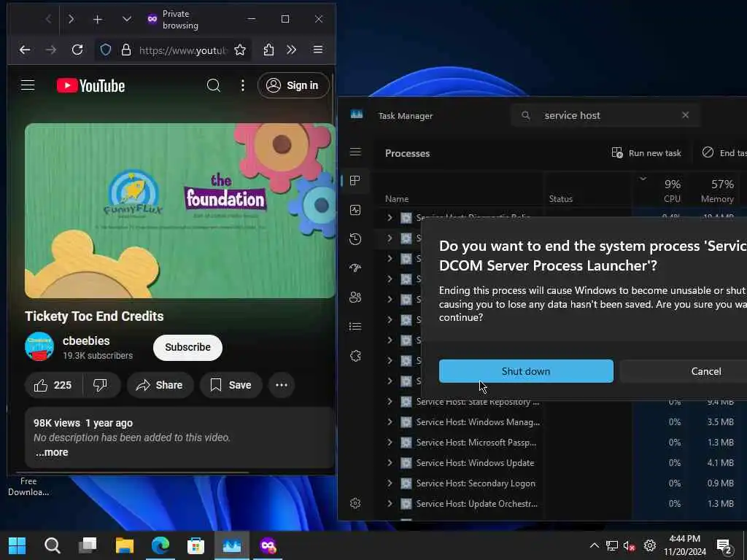The height and width of the screenshot is (560, 747).
Task: List all tabs dropdown arrow
Action: point(127,19)
